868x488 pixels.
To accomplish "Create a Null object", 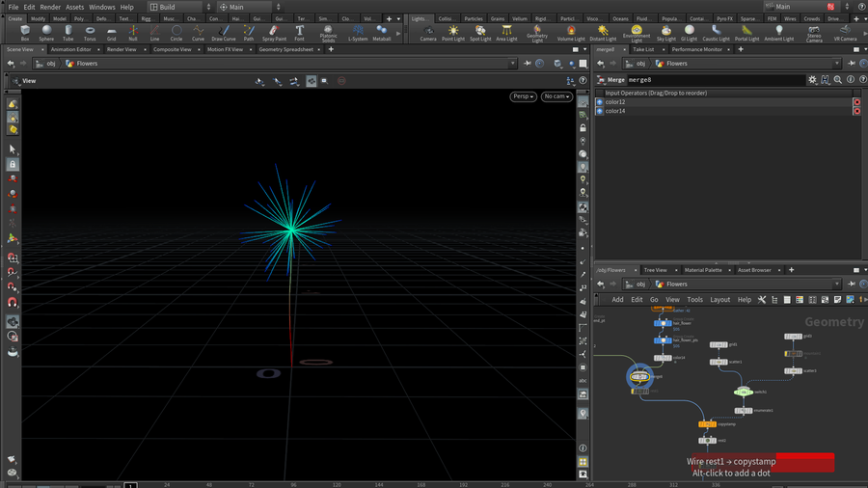I will (133, 33).
